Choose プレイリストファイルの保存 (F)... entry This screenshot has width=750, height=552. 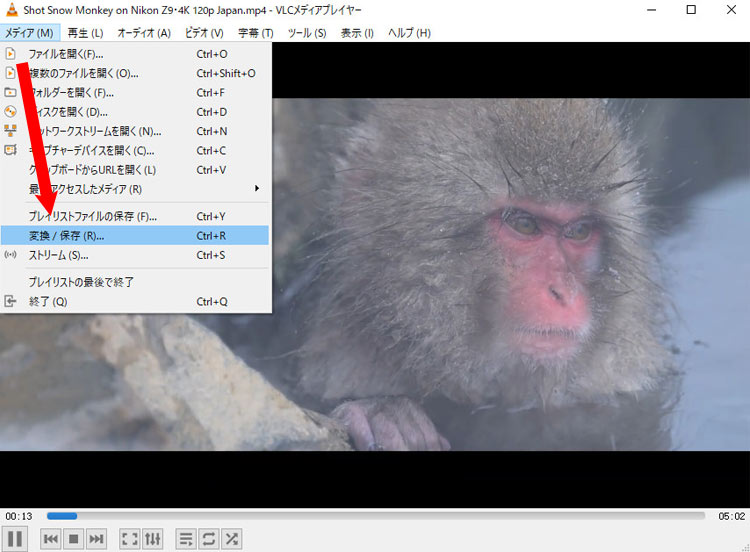tap(135, 216)
